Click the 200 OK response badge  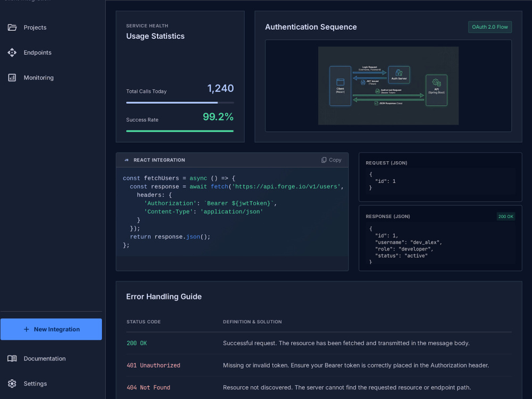(505, 217)
